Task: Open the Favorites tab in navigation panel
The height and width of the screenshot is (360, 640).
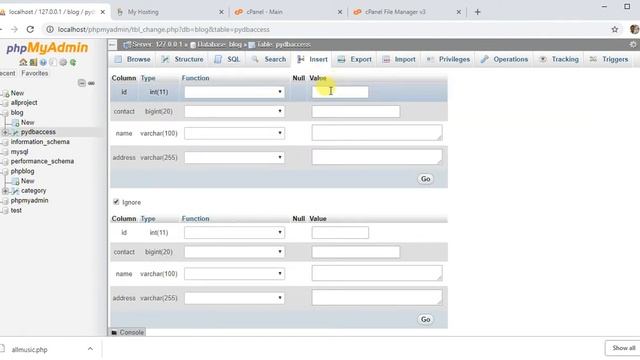Action: (34, 73)
